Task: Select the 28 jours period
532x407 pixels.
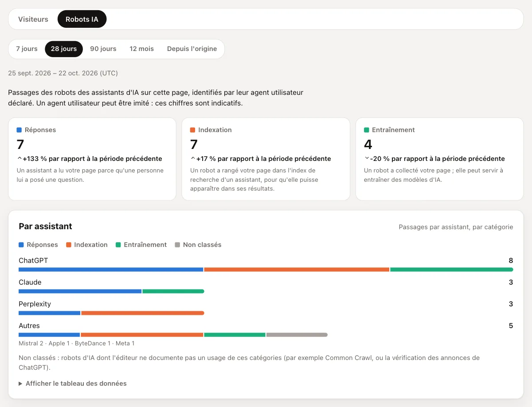Action: pyautogui.click(x=64, y=49)
